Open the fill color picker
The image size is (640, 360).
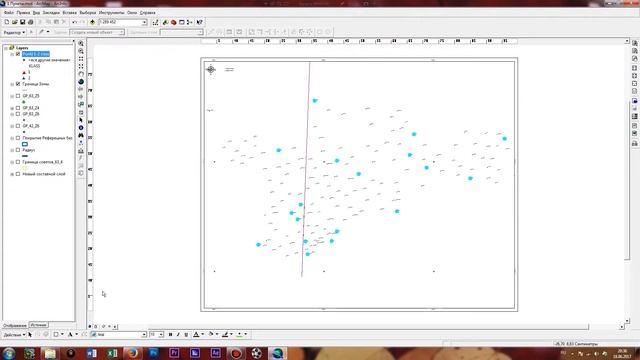pyautogui.click(x=212, y=335)
